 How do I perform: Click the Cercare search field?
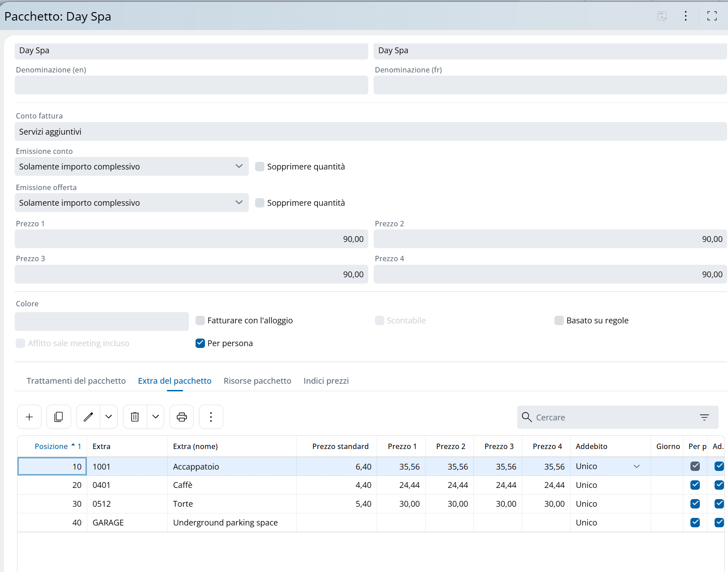[x=613, y=417]
